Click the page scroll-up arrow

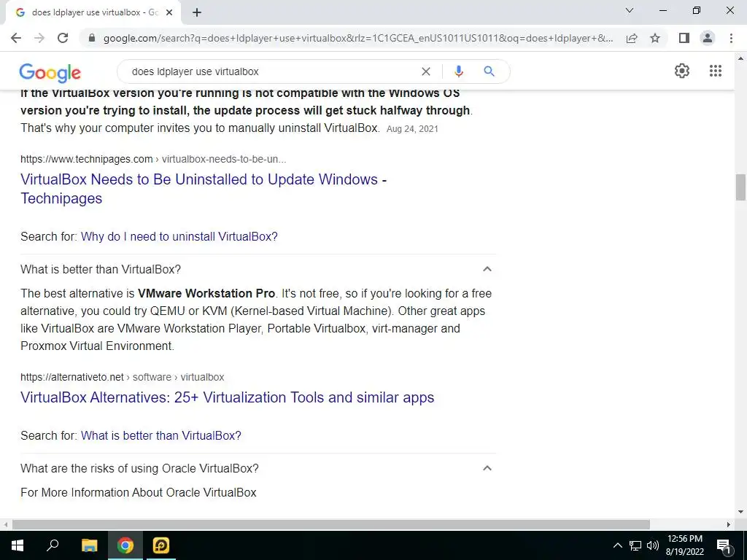[x=740, y=58]
